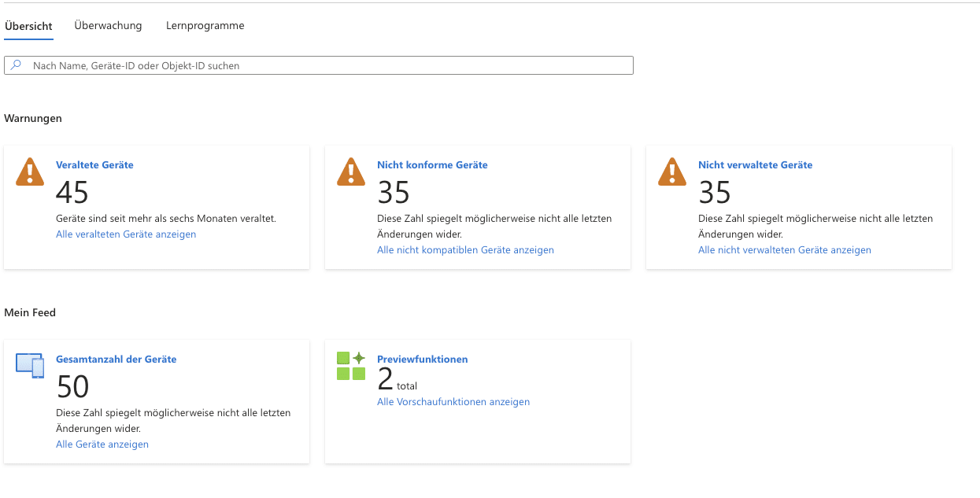Click the magnifier search icon
Screen dimensions: 980x498
[16, 65]
